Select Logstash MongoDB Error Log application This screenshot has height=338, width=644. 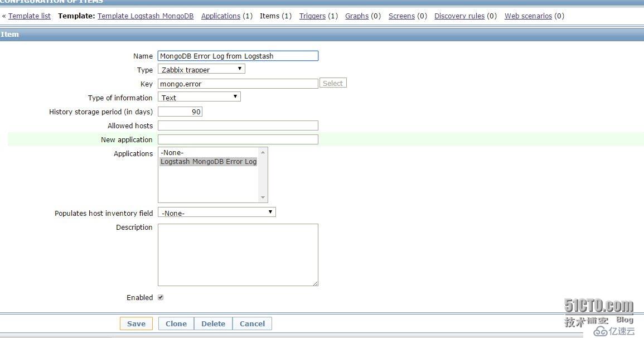tap(208, 161)
